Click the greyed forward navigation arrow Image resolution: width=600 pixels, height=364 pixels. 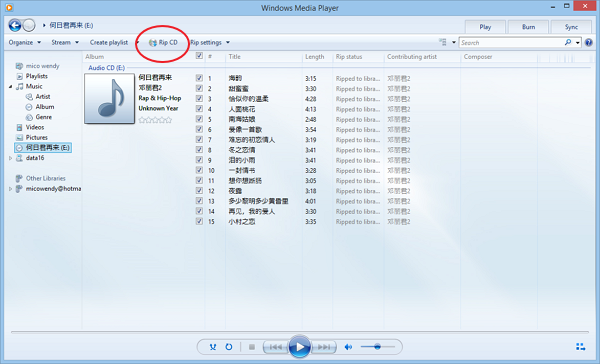tap(29, 25)
